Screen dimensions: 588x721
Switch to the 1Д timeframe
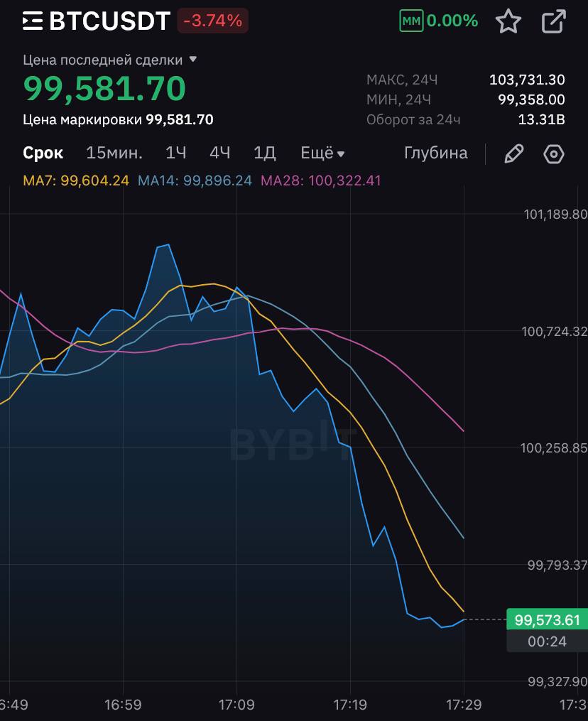click(264, 153)
